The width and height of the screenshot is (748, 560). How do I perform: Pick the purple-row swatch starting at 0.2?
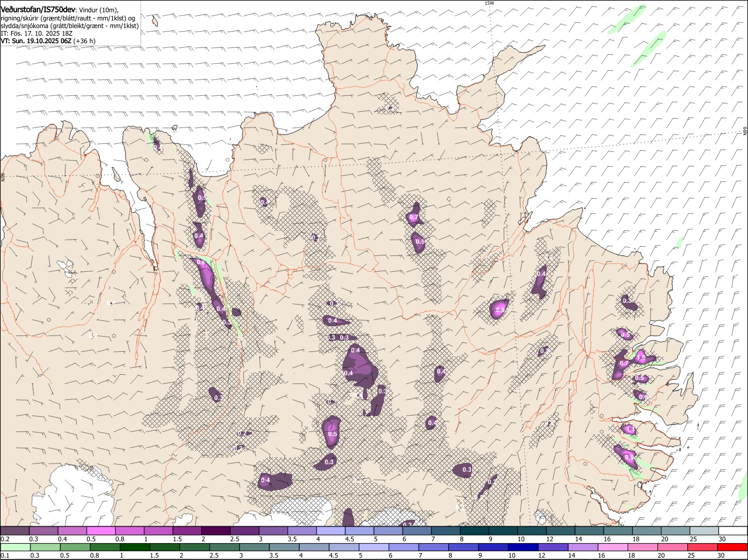[x=15, y=531]
